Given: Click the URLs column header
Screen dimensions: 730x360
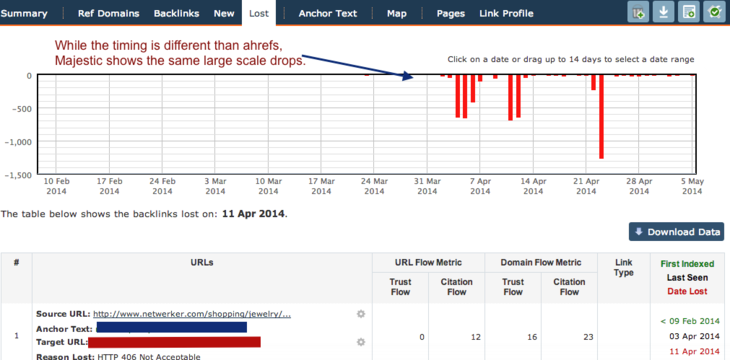Looking at the screenshot, I should click(202, 263).
